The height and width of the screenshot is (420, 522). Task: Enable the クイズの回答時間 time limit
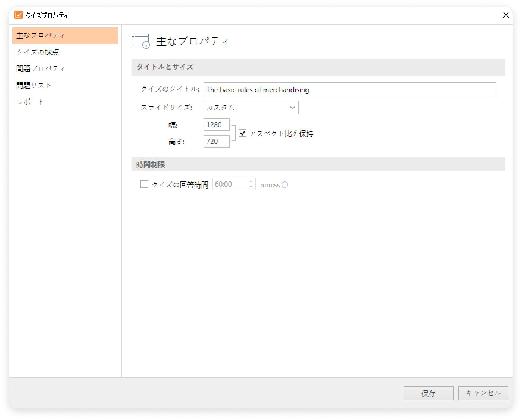144,184
